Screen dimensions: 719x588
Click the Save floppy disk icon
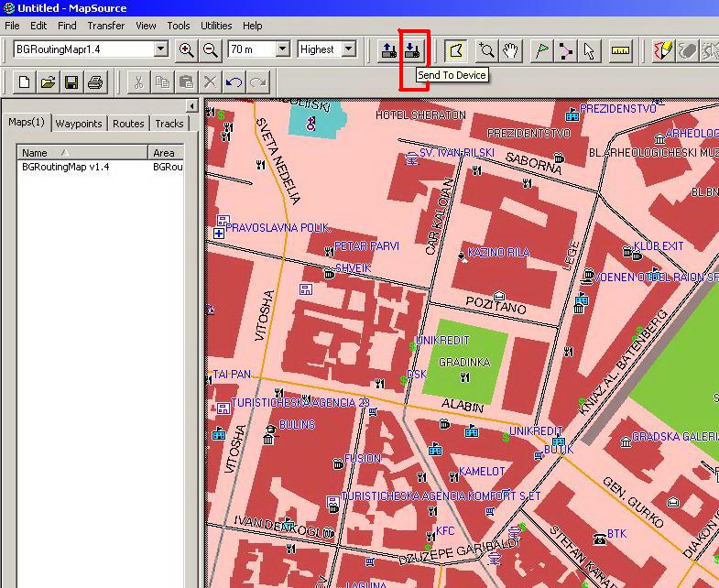[71, 82]
